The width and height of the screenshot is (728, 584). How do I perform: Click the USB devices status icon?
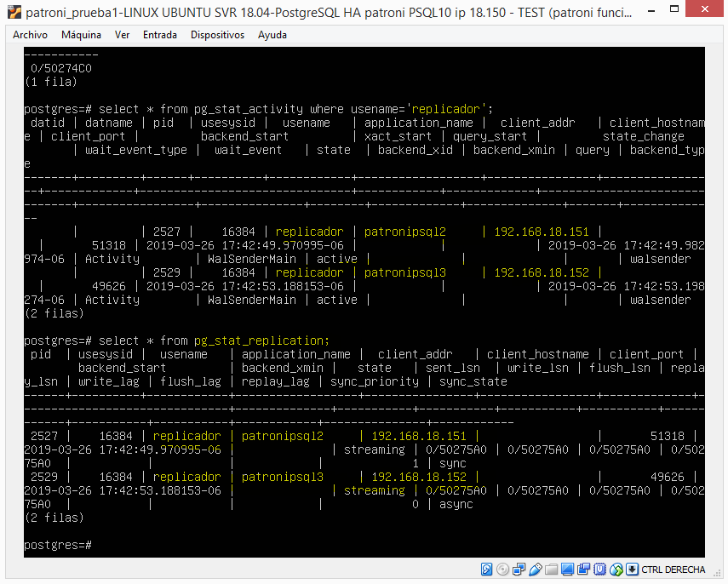pos(535,569)
